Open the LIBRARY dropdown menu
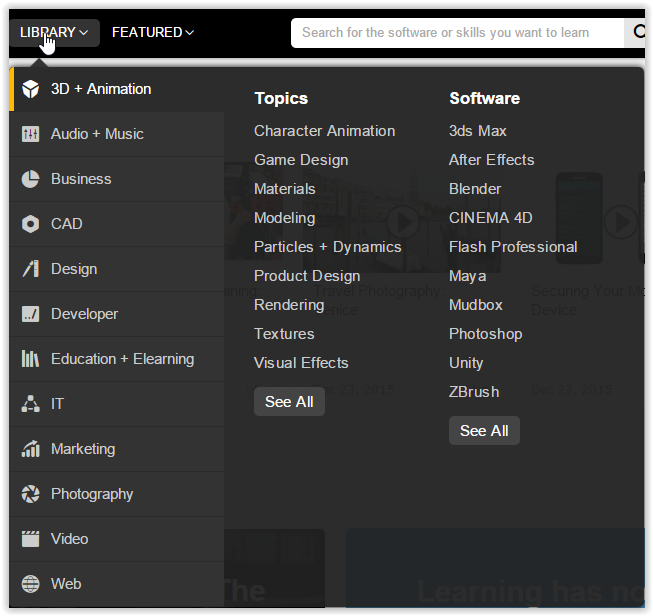653x616 pixels. (54, 32)
